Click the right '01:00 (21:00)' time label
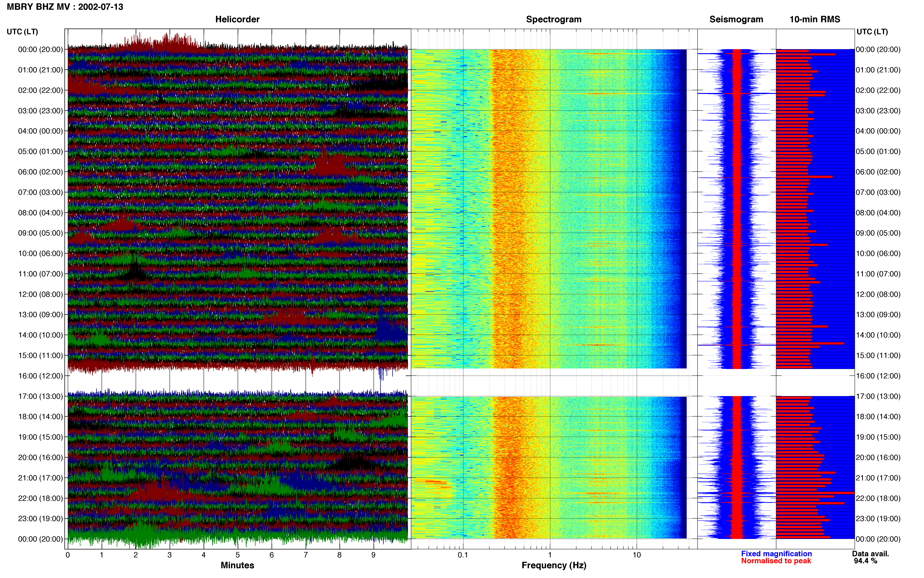This screenshot has width=924, height=578. pyautogui.click(x=878, y=70)
